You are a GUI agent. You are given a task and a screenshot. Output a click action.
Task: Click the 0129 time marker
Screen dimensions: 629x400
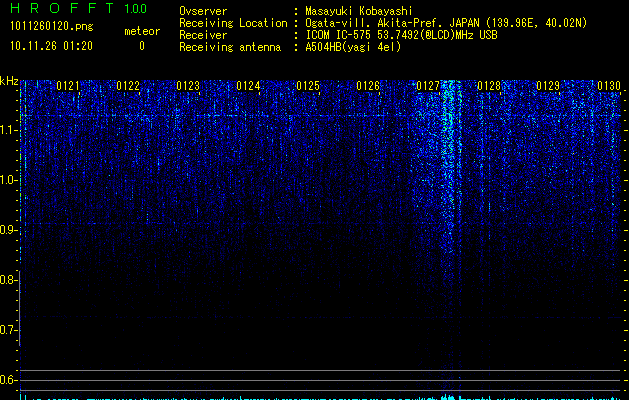[x=548, y=86]
